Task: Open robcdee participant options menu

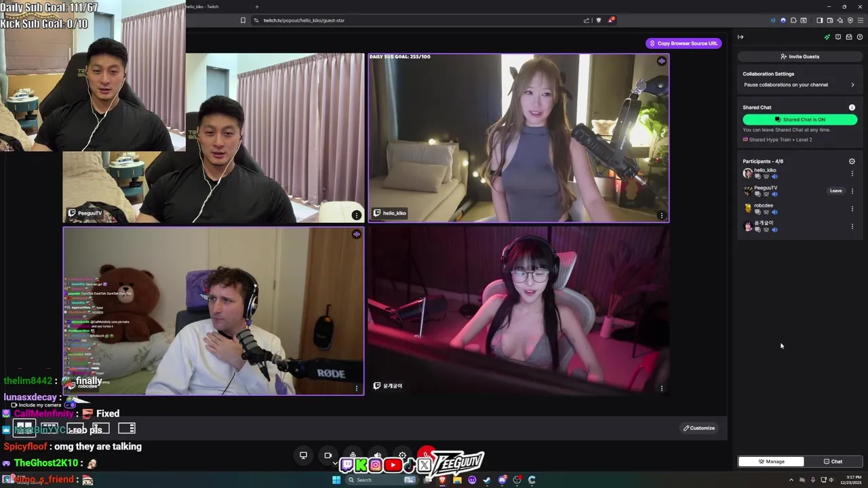Action: click(852, 209)
